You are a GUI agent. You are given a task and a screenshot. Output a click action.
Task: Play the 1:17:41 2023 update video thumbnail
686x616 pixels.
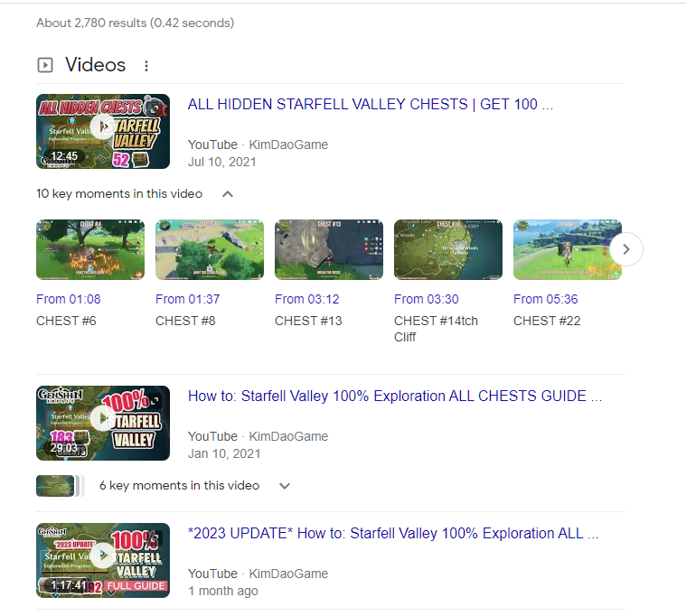(x=103, y=560)
